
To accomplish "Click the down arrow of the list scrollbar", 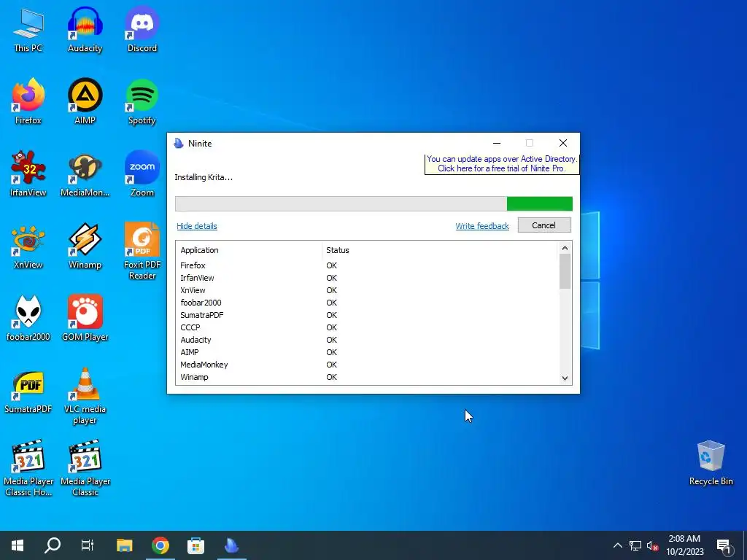I will point(565,378).
